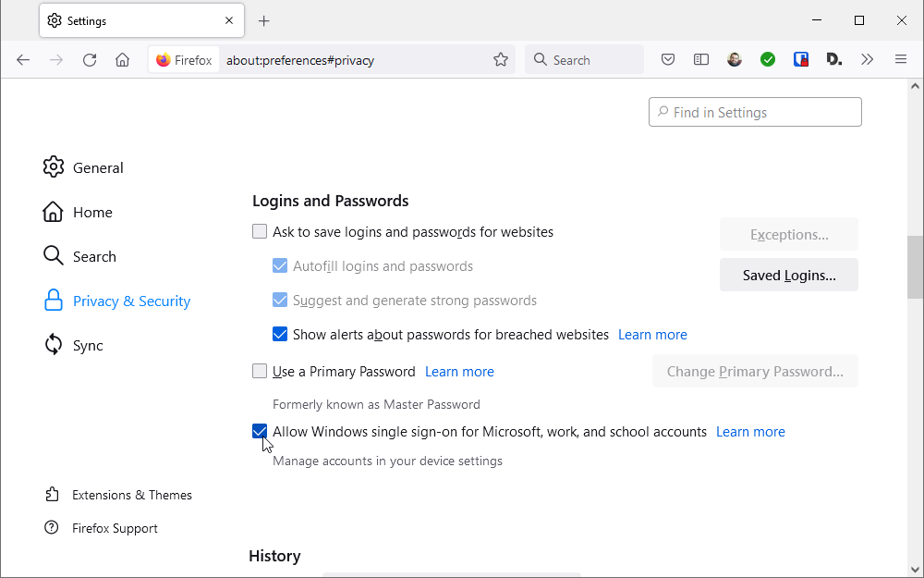Expand more tools overflow chevron
924x578 pixels.
pos(867,59)
